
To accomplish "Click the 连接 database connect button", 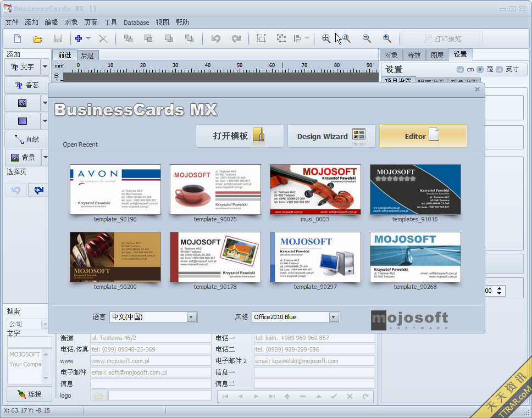I will 29,394.
